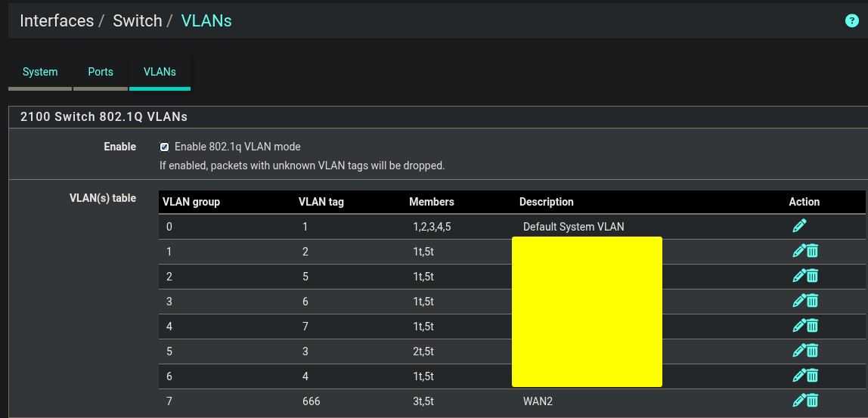This screenshot has height=418, width=868.
Task: Delete the VLAN with tag 5
Action: pos(812,276)
